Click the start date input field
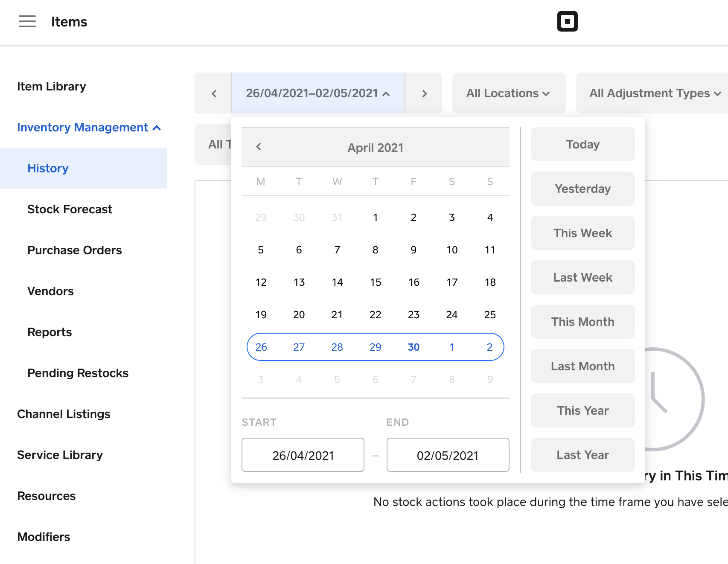 tap(303, 455)
